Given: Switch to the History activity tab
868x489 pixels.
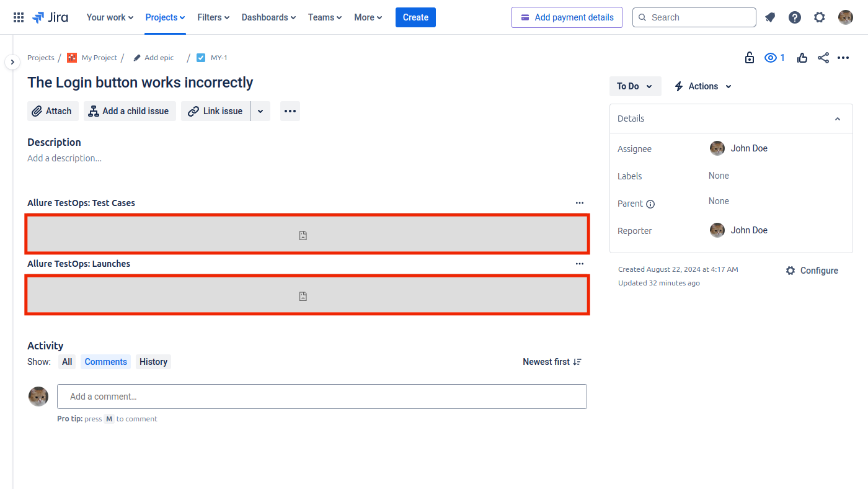Looking at the screenshot, I should click(153, 362).
